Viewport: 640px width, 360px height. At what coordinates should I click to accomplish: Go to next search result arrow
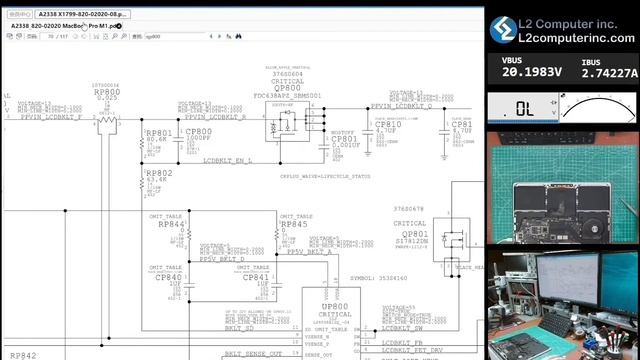point(220,36)
